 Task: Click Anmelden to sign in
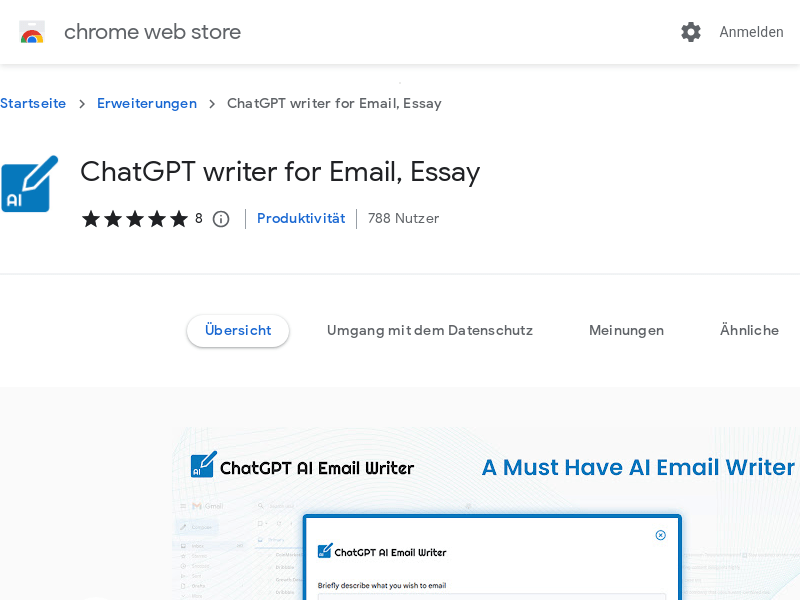click(x=751, y=32)
